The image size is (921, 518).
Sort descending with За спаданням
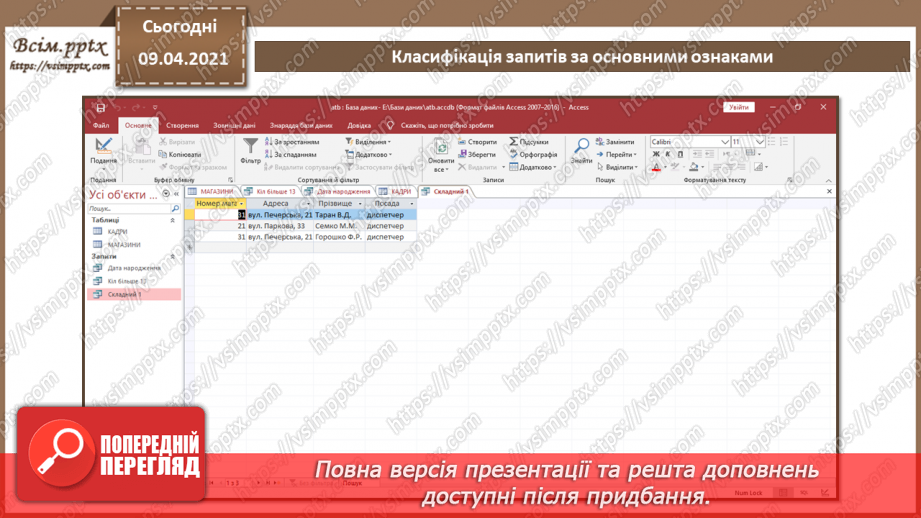[x=290, y=154]
